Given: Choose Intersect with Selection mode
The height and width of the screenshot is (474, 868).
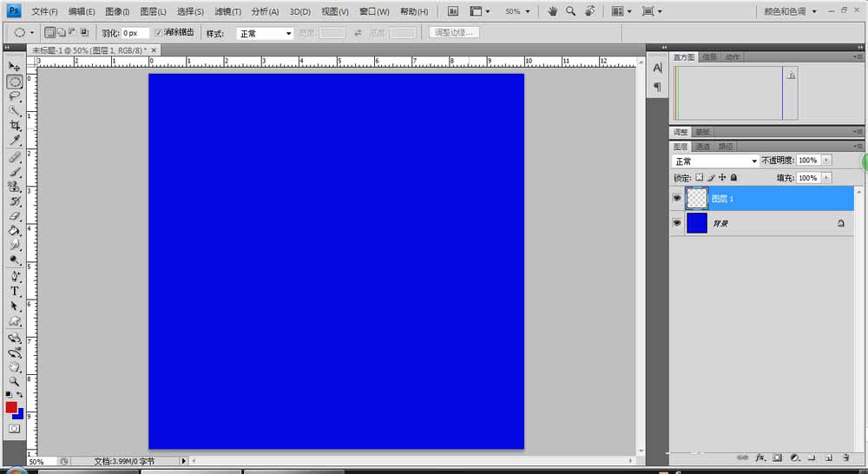Looking at the screenshot, I should [84, 33].
